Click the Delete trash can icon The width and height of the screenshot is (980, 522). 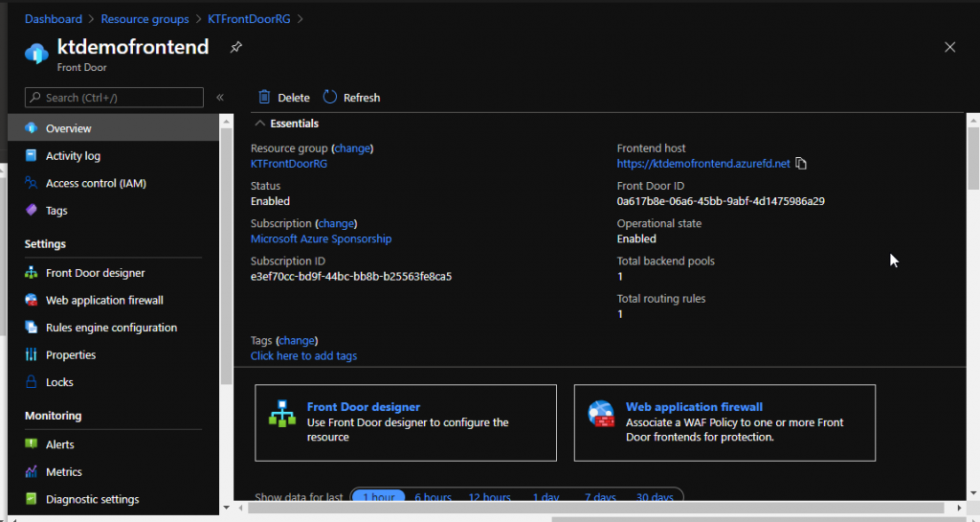[x=264, y=97]
